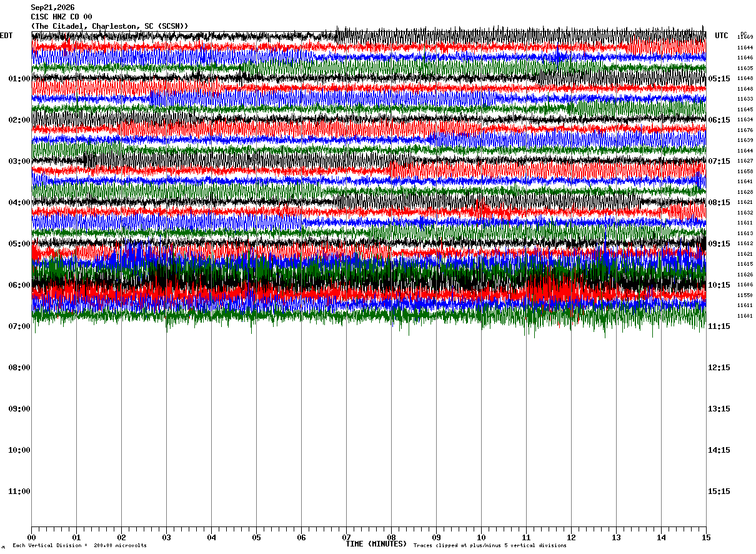
Task: Click the traces clipped footnote text
Action: tap(490, 546)
